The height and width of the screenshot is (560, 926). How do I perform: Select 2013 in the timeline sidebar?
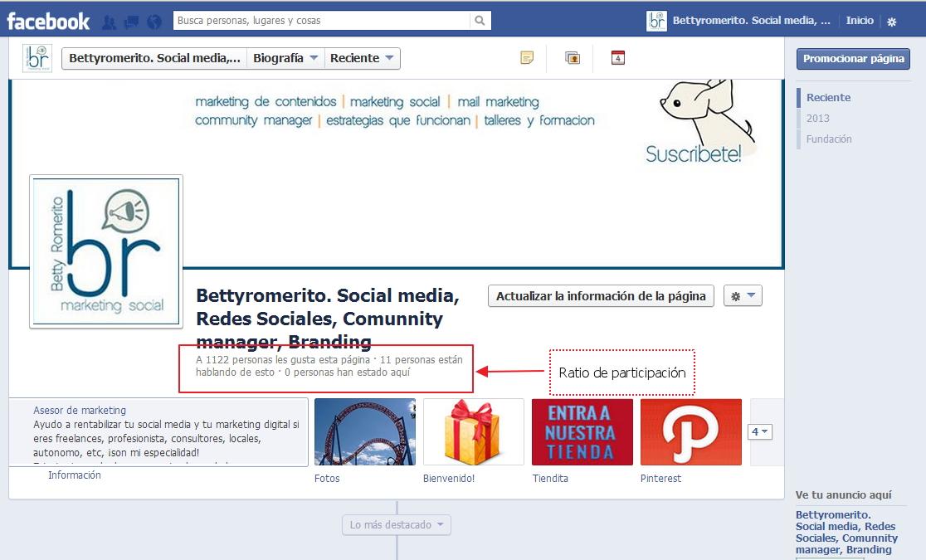pos(818,118)
